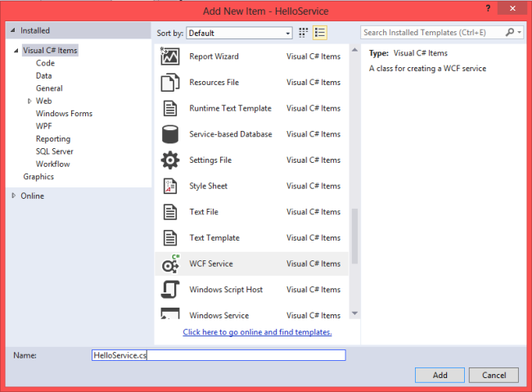Select the General category
Viewport: 532px width, 392px height.
click(49, 88)
